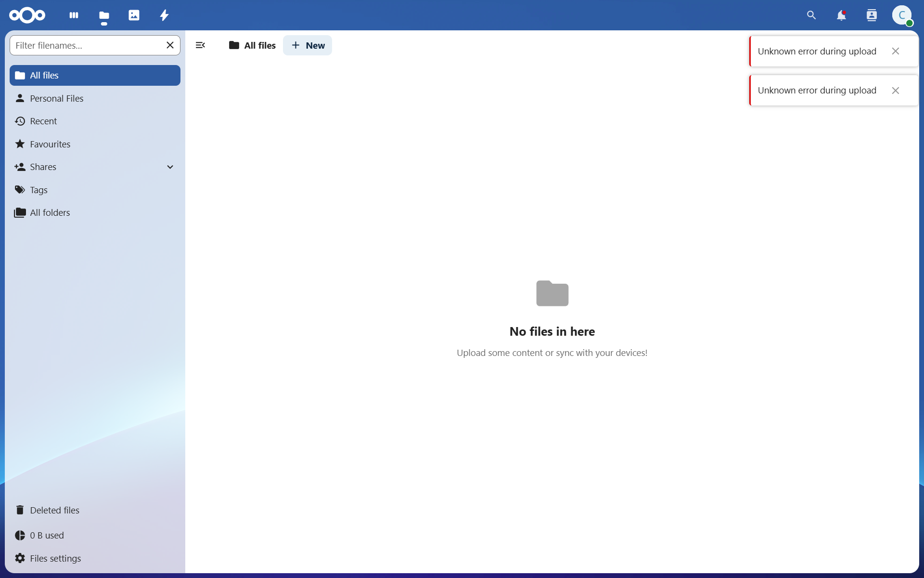Open Favourites in sidebar

point(50,144)
